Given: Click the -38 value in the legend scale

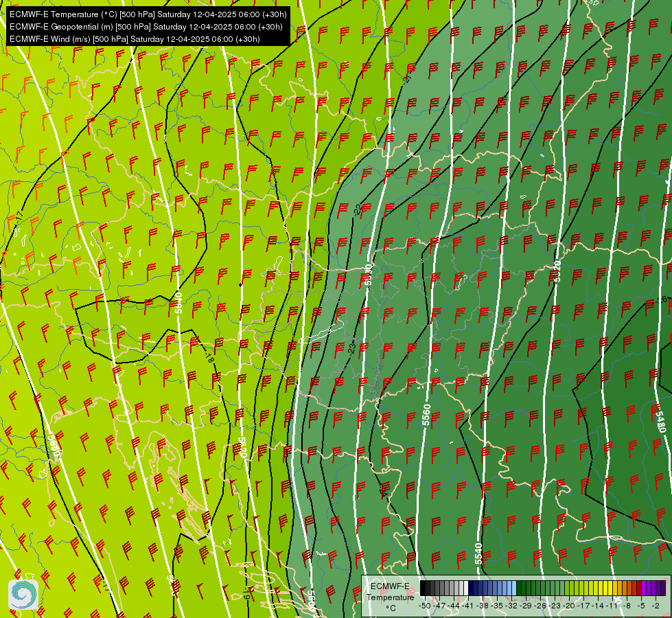Looking at the screenshot, I should [482, 606].
